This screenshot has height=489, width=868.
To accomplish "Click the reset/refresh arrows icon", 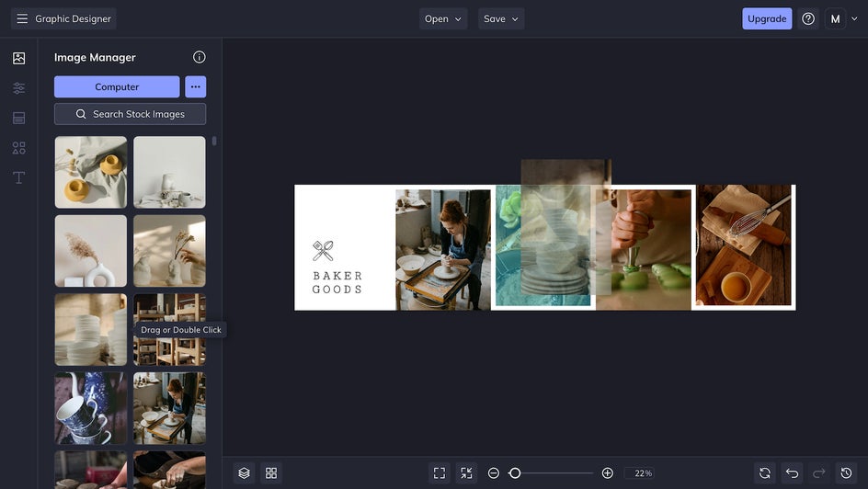I will pyautogui.click(x=765, y=473).
